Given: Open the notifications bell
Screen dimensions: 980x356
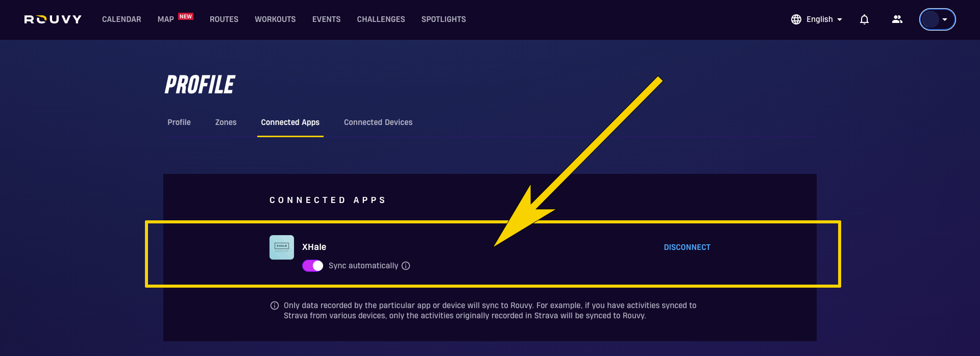Looking at the screenshot, I should [864, 19].
